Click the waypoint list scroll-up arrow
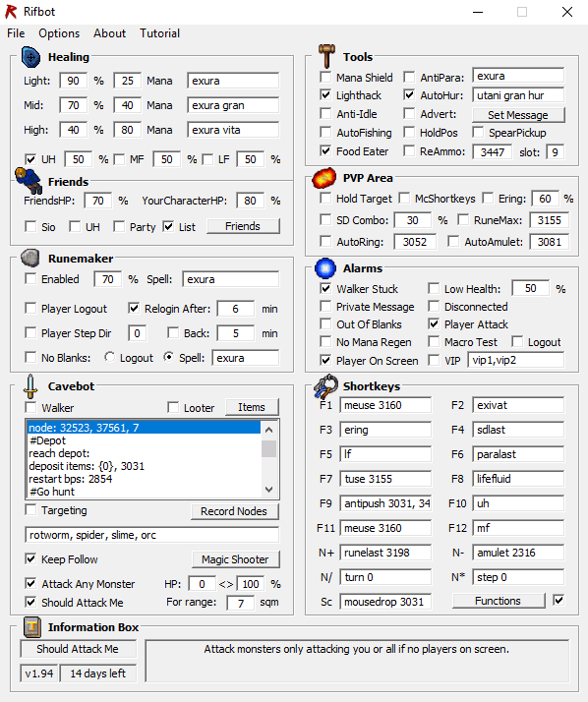Image resolution: width=588 pixels, height=702 pixels. [268, 430]
